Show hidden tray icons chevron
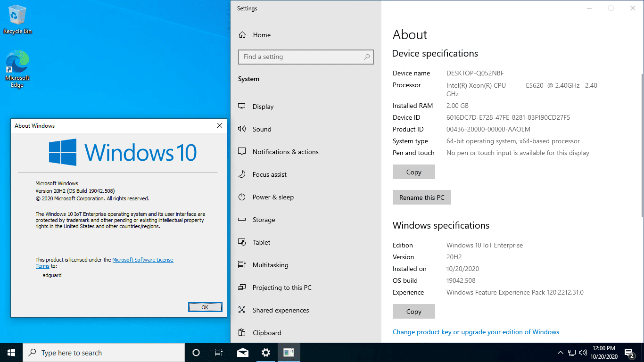Viewport: 644px width, 362px height. click(x=561, y=353)
